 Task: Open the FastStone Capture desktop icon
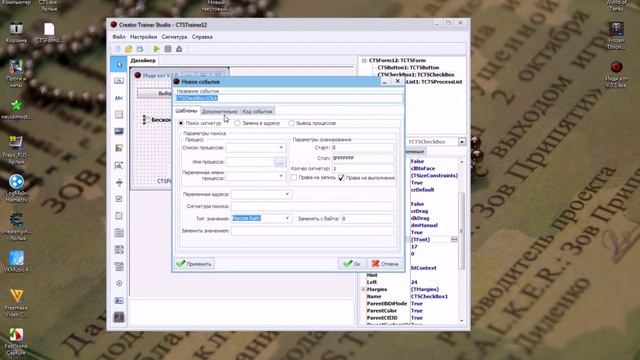[16, 342]
